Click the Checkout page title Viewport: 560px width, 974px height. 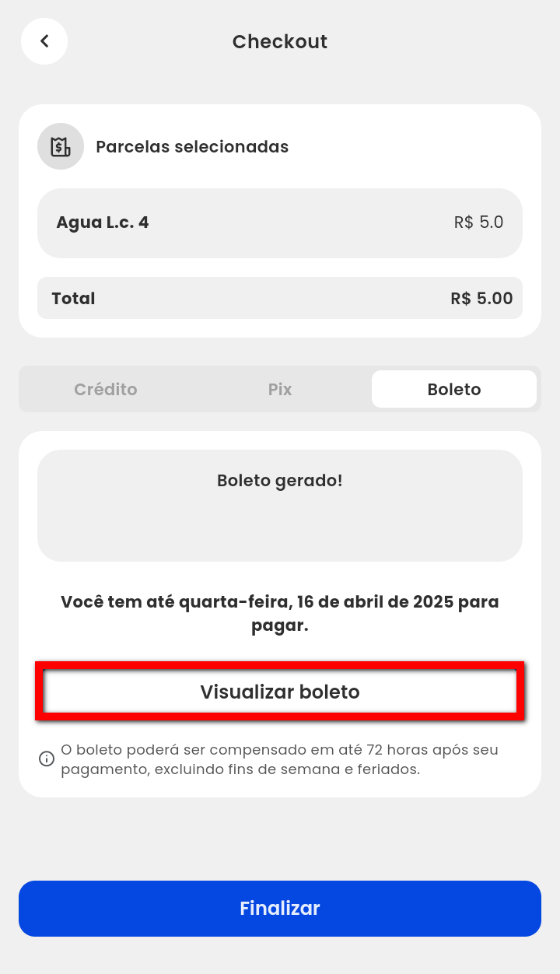tap(280, 41)
